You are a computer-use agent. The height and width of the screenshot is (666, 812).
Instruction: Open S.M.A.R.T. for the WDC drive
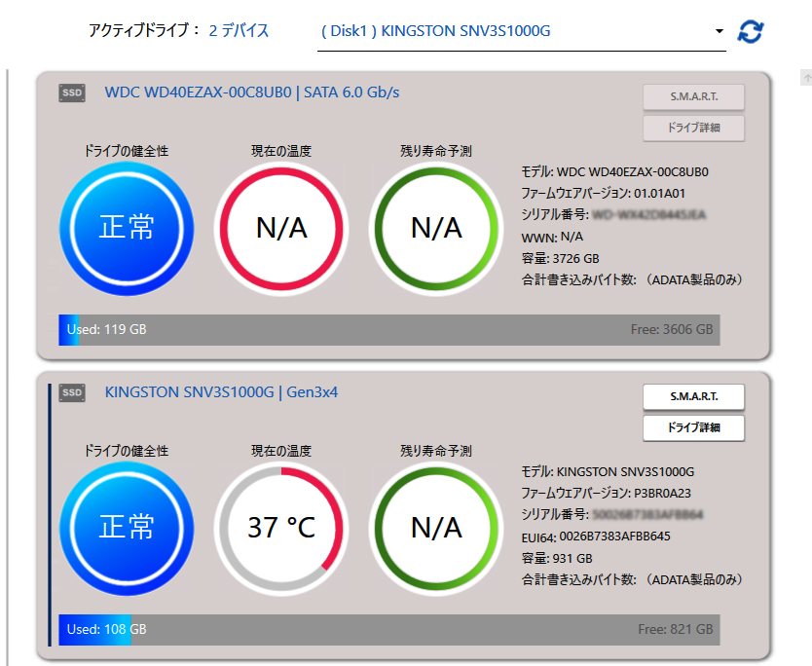693,96
